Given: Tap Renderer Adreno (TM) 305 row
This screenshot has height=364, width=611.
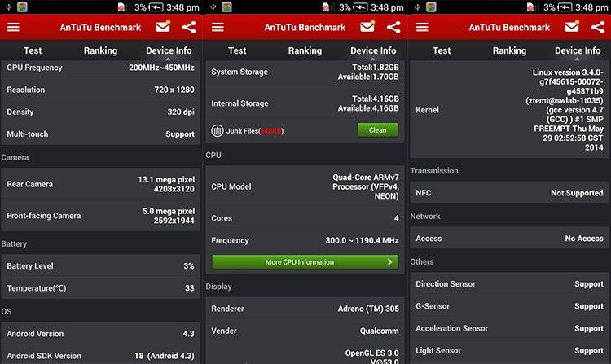Looking at the screenshot, I should coord(305,309).
